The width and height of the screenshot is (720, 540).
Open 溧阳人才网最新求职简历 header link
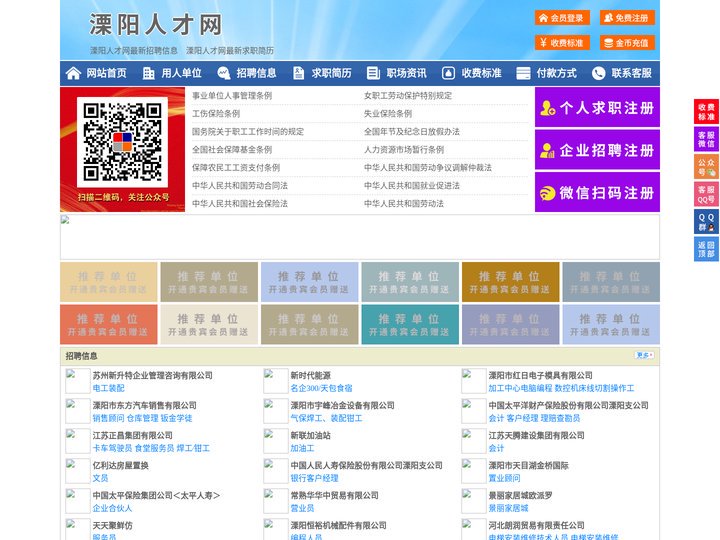click(230, 51)
